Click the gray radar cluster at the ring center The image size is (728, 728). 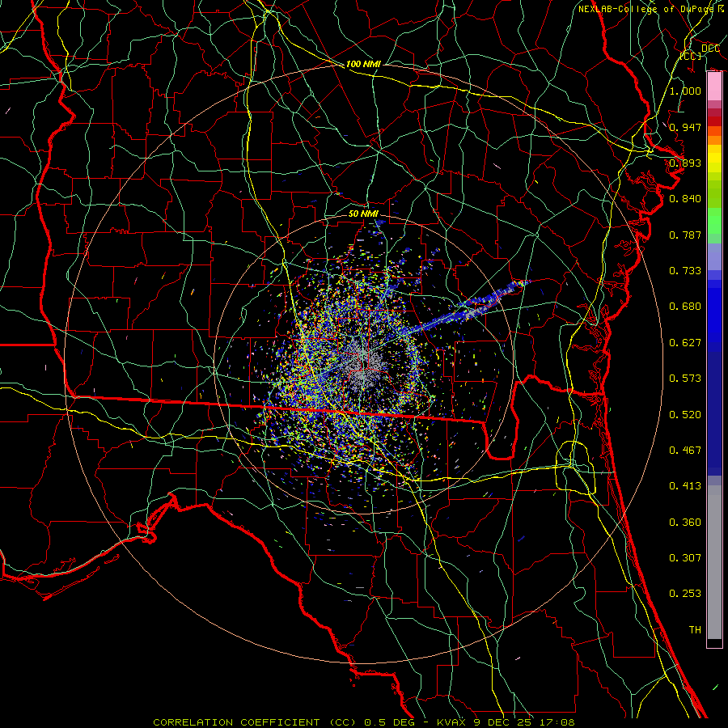365,365
